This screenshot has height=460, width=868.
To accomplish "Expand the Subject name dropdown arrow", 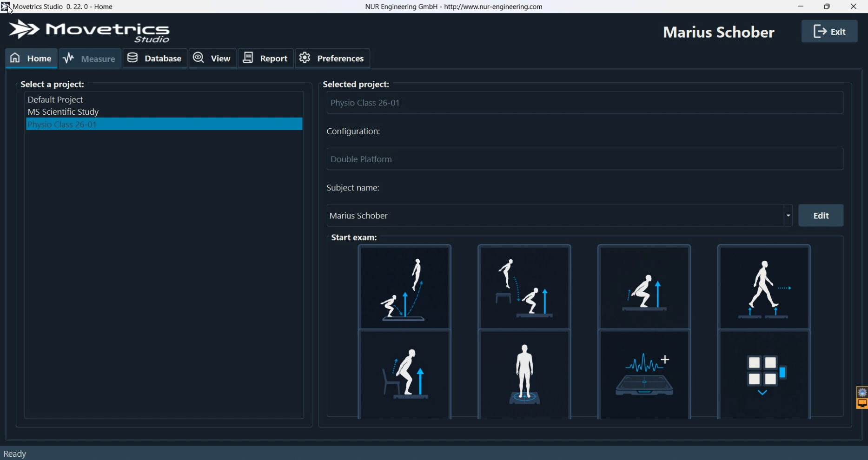I will pos(788,216).
